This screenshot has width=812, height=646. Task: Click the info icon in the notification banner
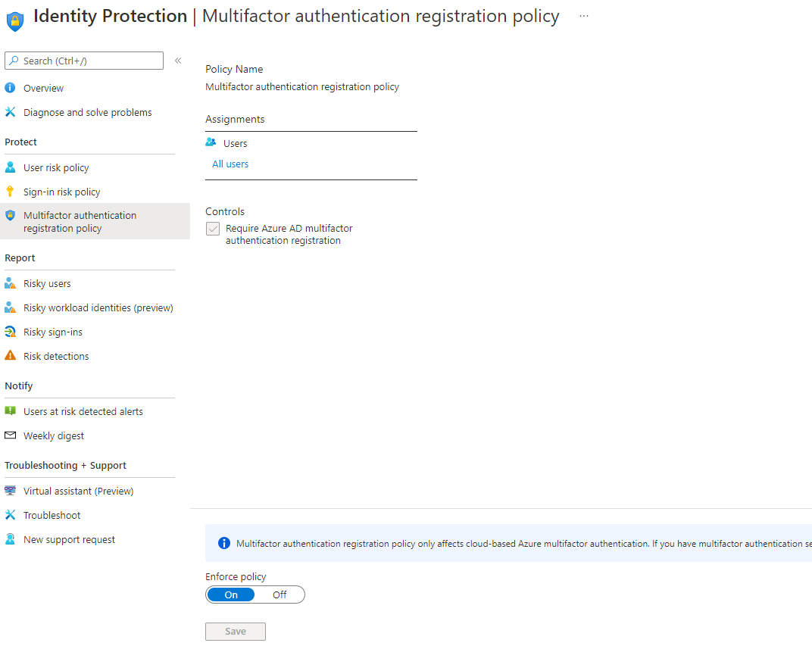click(x=223, y=543)
